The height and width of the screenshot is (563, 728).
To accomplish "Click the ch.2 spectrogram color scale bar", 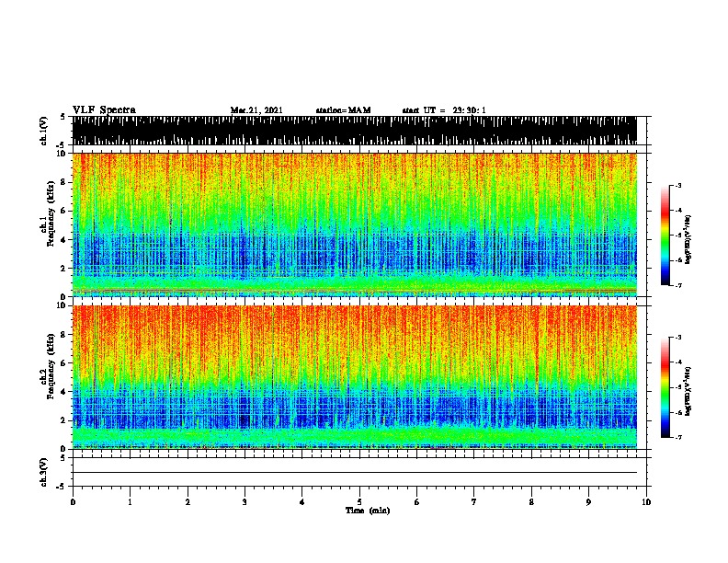I will click(x=665, y=387).
